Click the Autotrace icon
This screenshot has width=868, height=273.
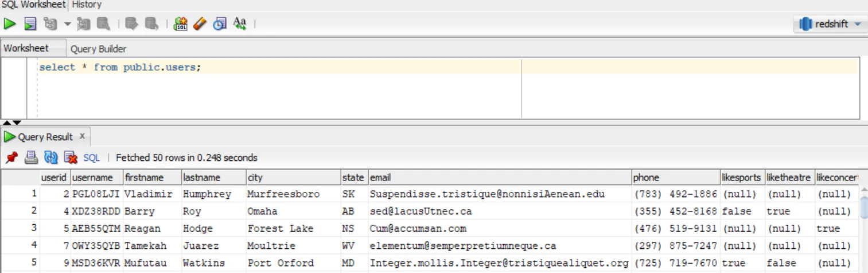coord(84,24)
